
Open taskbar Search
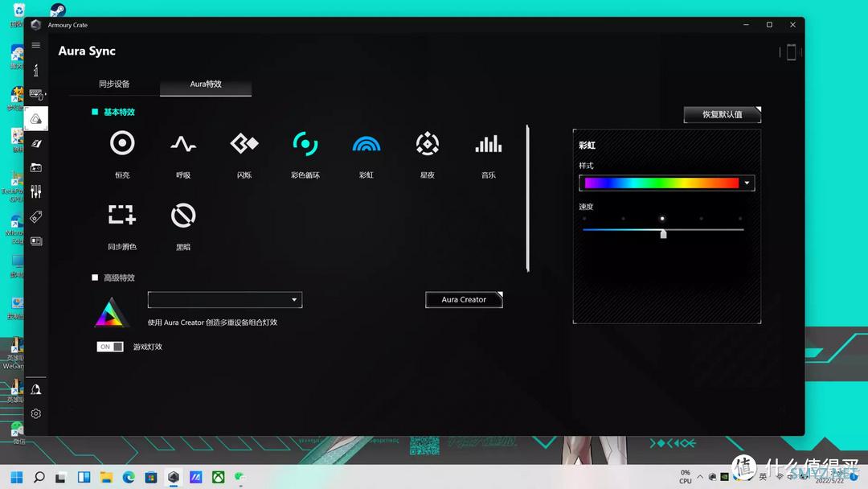pyautogui.click(x=39, y=477)
